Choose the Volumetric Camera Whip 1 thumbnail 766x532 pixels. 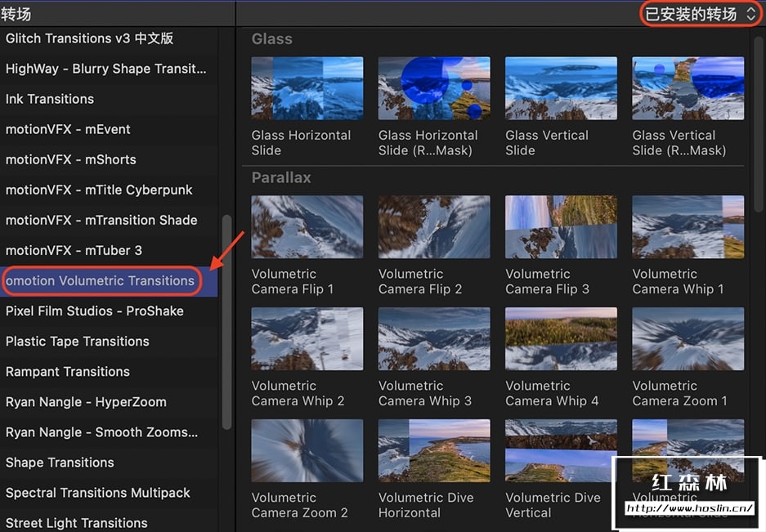click(688, 227)
